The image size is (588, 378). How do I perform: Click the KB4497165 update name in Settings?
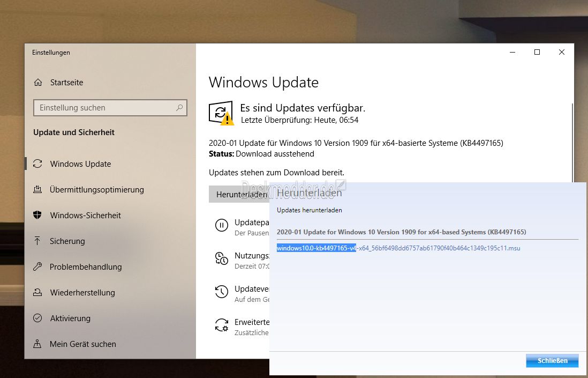point(356,143)
